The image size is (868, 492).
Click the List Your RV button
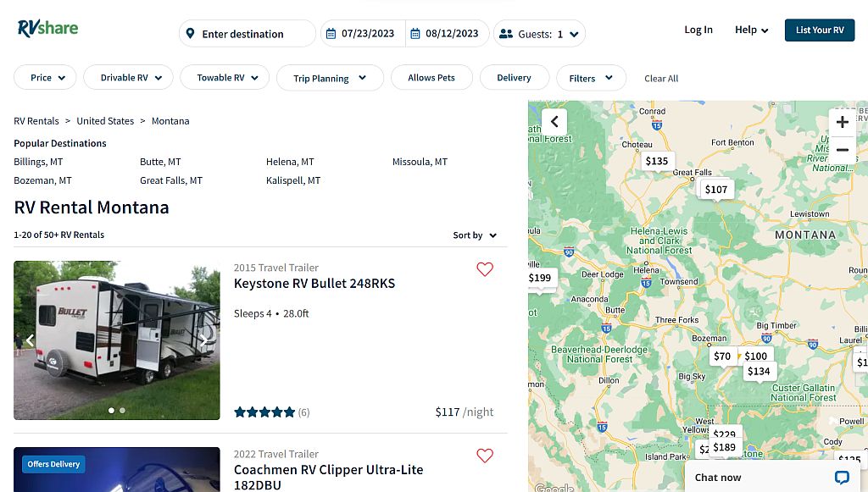point(820,30)
